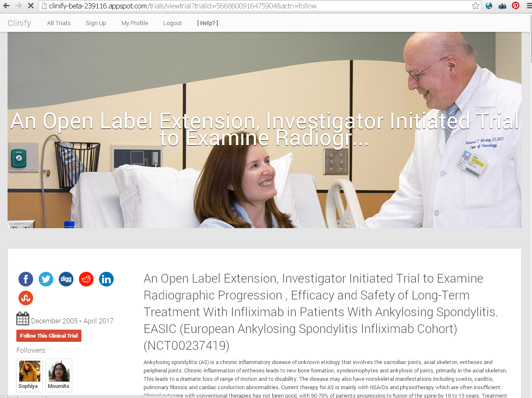Screen dimensions: 532x398
Task: Click the StumbleUpon share icon
Action: (x=26, y=298)
